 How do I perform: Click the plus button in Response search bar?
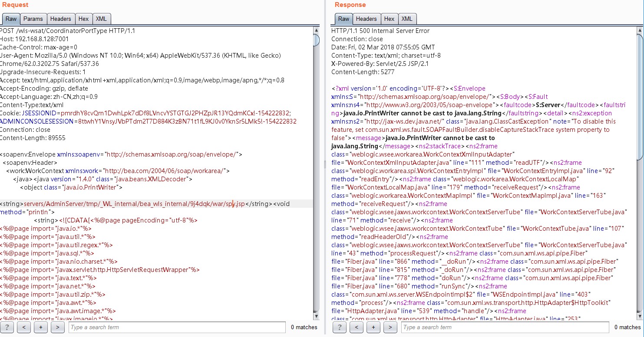click(373, 327)
